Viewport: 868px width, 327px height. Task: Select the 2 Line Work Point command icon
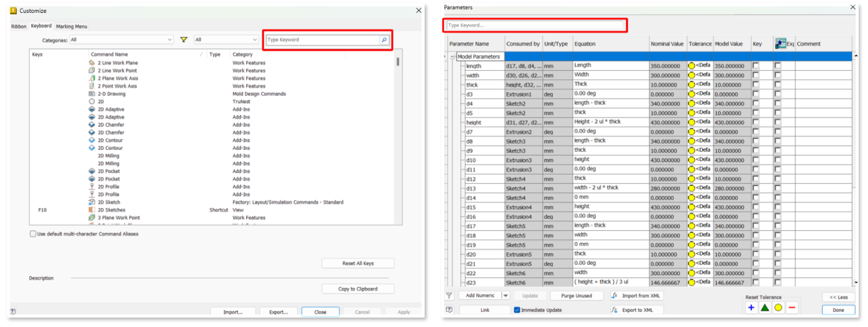(x=92, y=71)
